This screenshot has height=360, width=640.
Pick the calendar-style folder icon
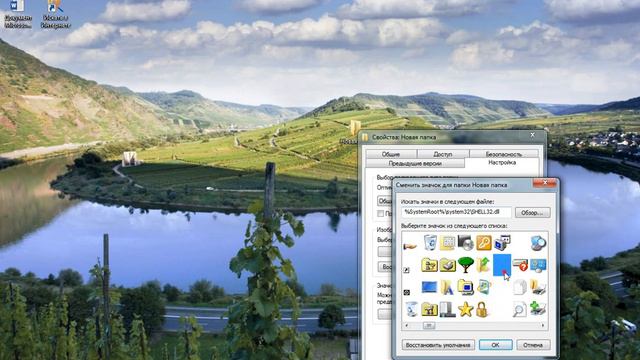tap(447, 243)
